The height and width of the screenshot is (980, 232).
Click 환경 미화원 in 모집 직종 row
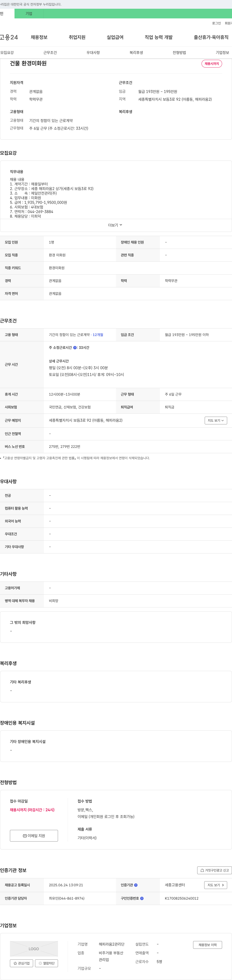[57, 255]
